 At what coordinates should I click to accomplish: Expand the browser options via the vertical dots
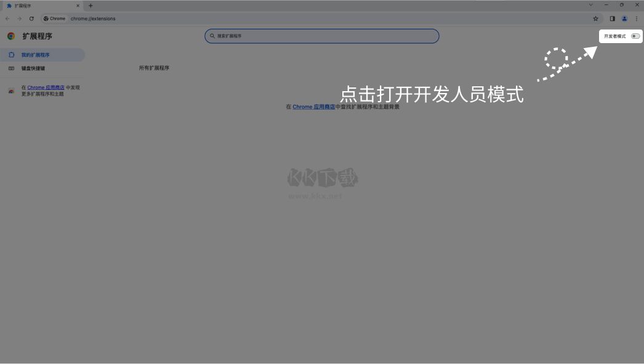(x=637, y=19)
